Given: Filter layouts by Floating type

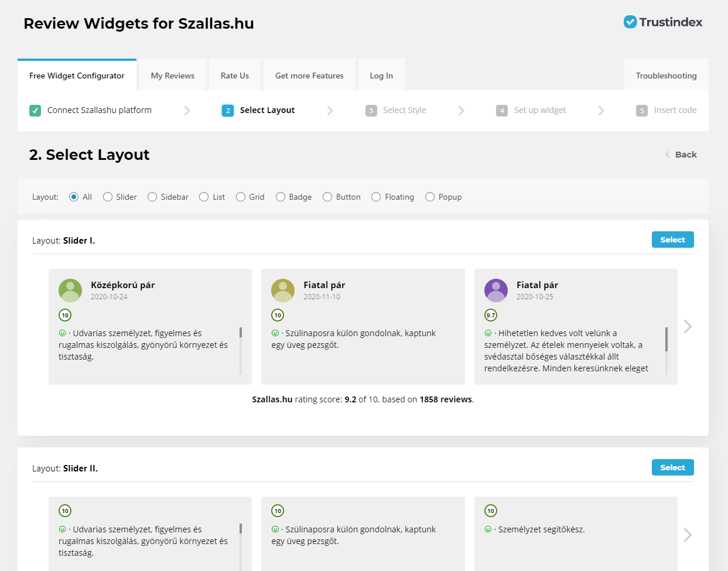Looking at the screenshot, I should [x=376, y=197].
